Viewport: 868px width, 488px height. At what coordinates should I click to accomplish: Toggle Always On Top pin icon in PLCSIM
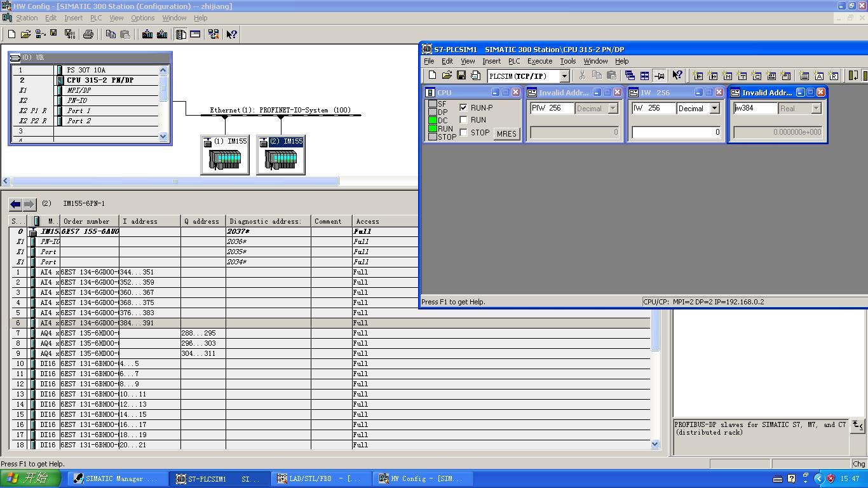pos(660,76)
